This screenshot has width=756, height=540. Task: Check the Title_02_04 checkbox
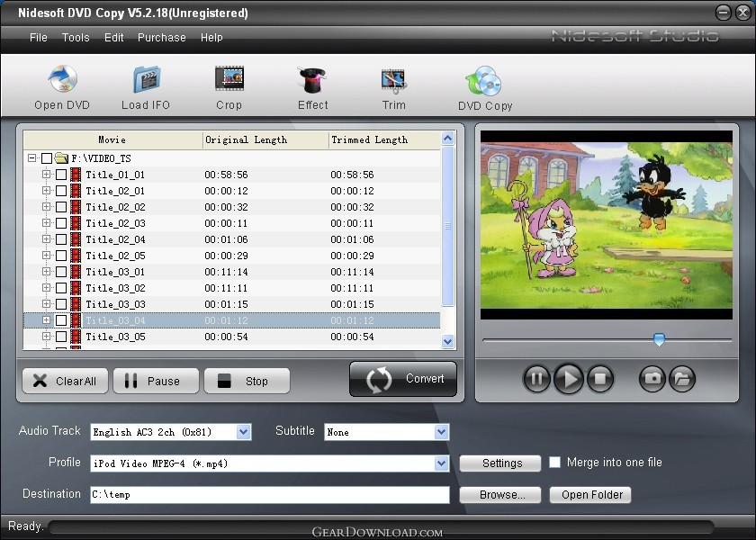pos(61,239)
